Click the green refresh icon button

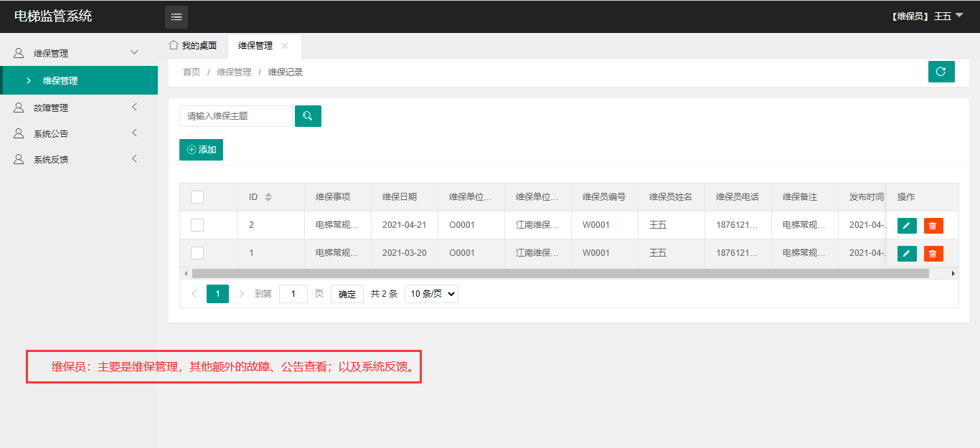[x=941, y=72]
